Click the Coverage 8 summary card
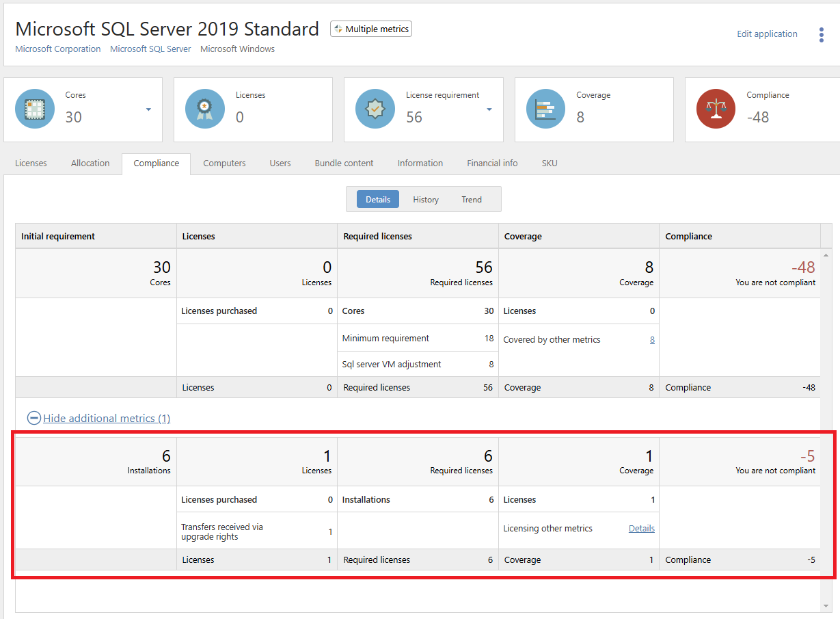This screenshot has width=840, height=619. [x=594, y=109]
